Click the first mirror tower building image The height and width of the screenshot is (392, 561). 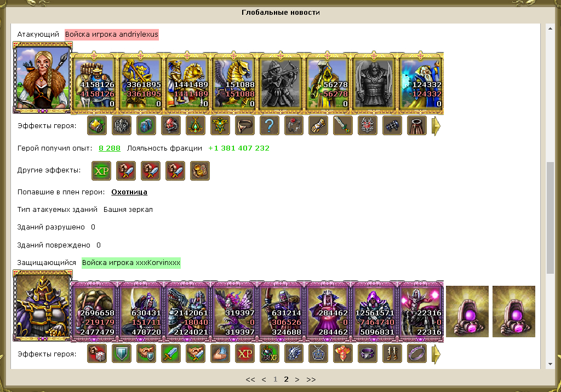pyautogui.click(x=467, y=312)
